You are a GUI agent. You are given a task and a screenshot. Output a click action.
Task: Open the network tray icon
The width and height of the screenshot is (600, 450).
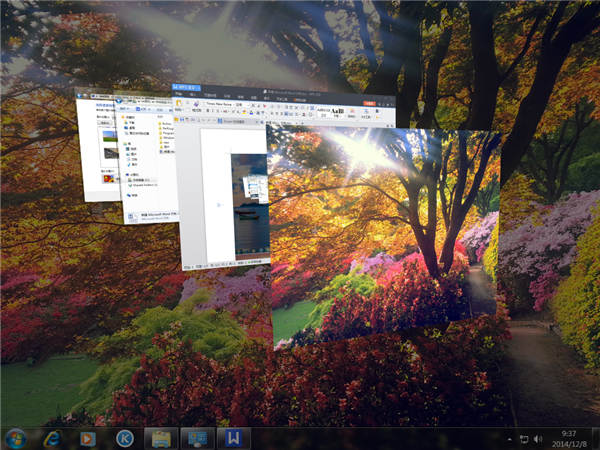(x=523, y=439)
